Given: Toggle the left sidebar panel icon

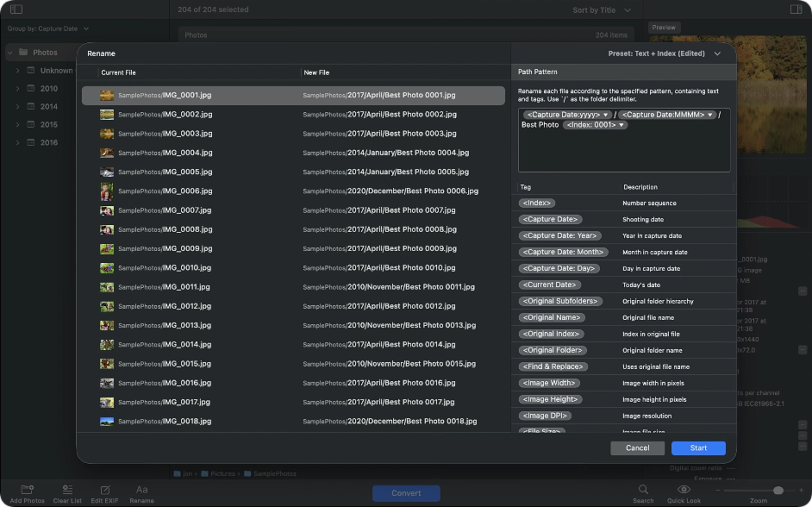Looking at the screenshot, I should click(x=16, y=9).
